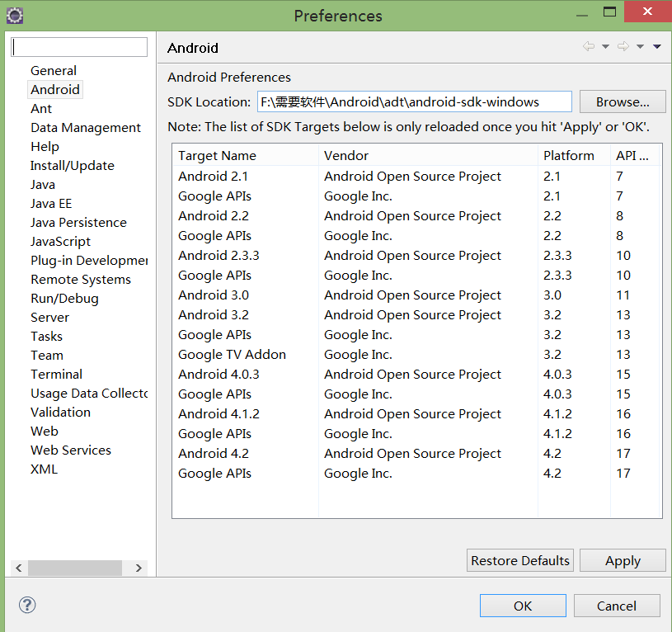Select the Android 4.2 target row

pyautogui.click(x=416, y=453)
